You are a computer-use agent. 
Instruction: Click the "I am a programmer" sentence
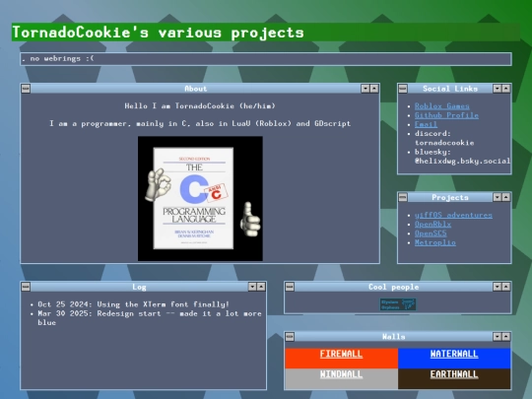pyautogui.click(x=200, y=123)
